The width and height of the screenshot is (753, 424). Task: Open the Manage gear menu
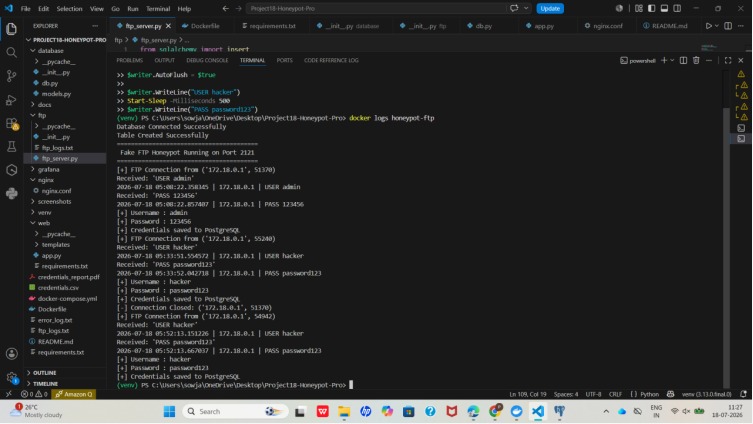12,377
